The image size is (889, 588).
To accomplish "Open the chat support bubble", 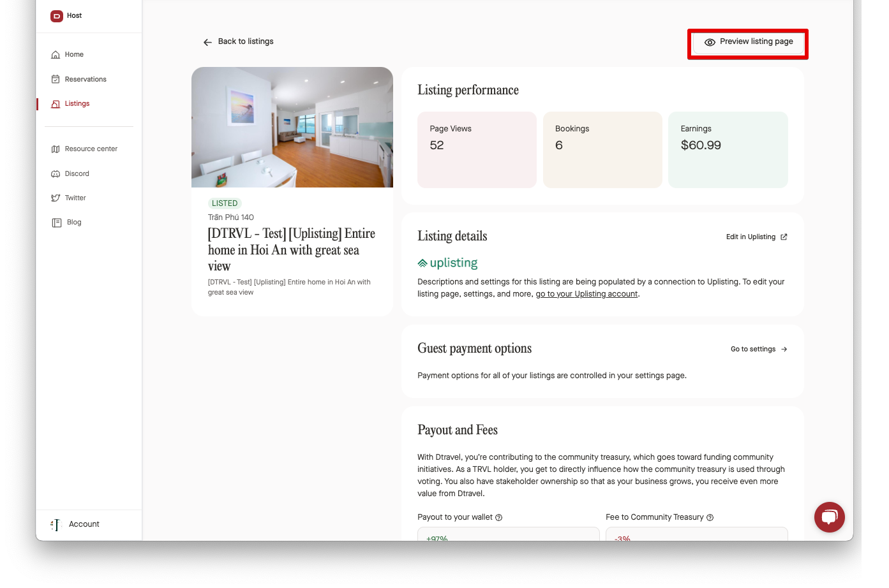I will pos(830,517).
